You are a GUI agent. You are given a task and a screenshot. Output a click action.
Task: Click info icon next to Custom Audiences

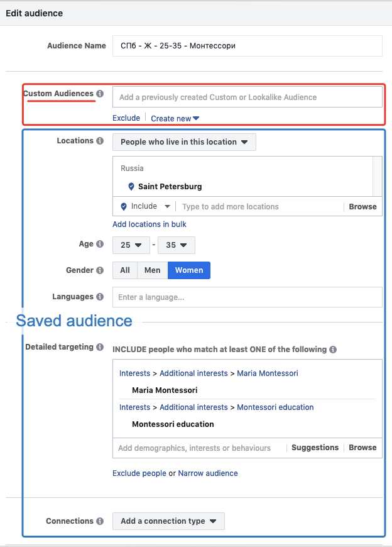tap(100, 94)
